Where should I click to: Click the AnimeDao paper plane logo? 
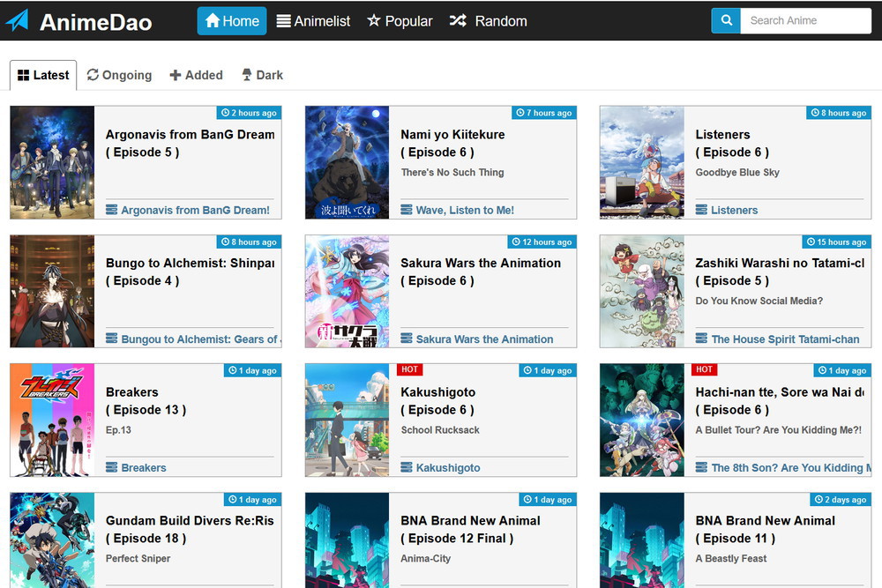click(x=17, y=21)
